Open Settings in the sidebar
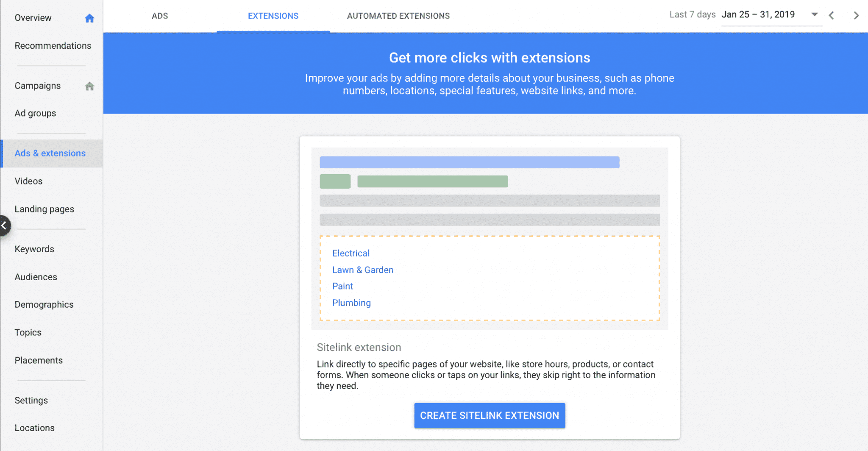868x451 pixels. [x=31, y=400]
